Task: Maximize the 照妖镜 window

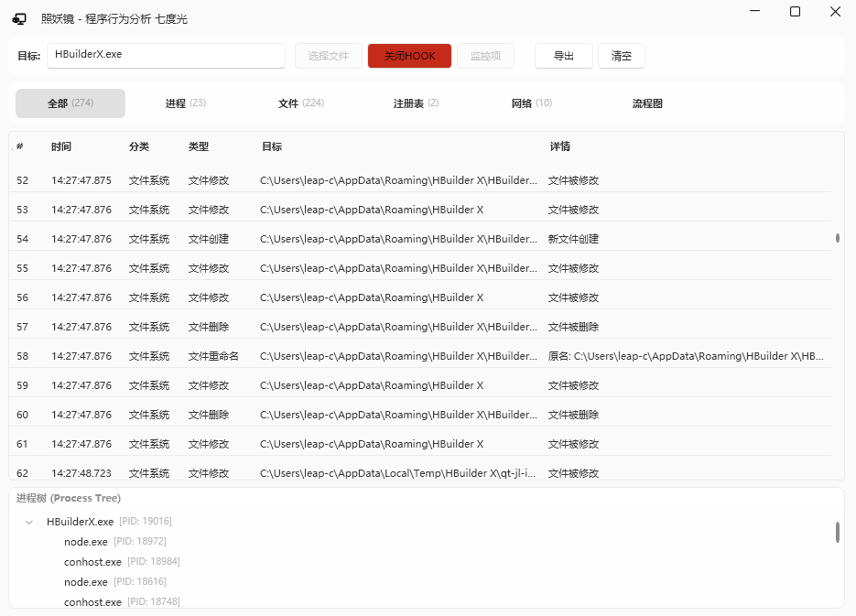Action: tap(795, 12)
